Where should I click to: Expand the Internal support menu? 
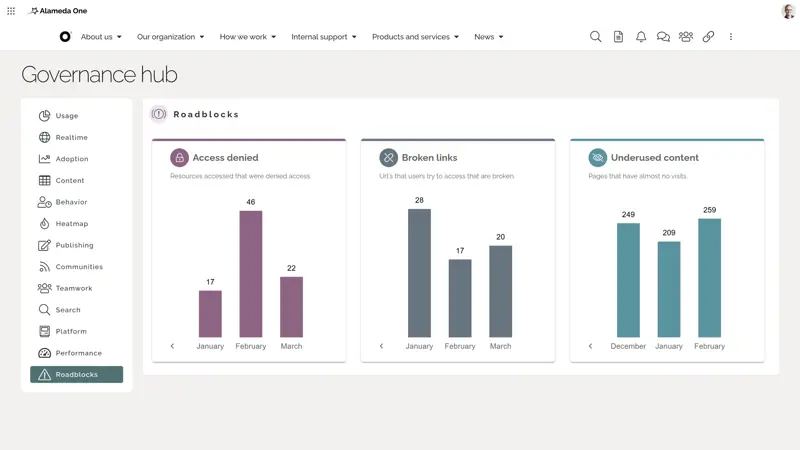pyautogui.click(x=323, y=37)
